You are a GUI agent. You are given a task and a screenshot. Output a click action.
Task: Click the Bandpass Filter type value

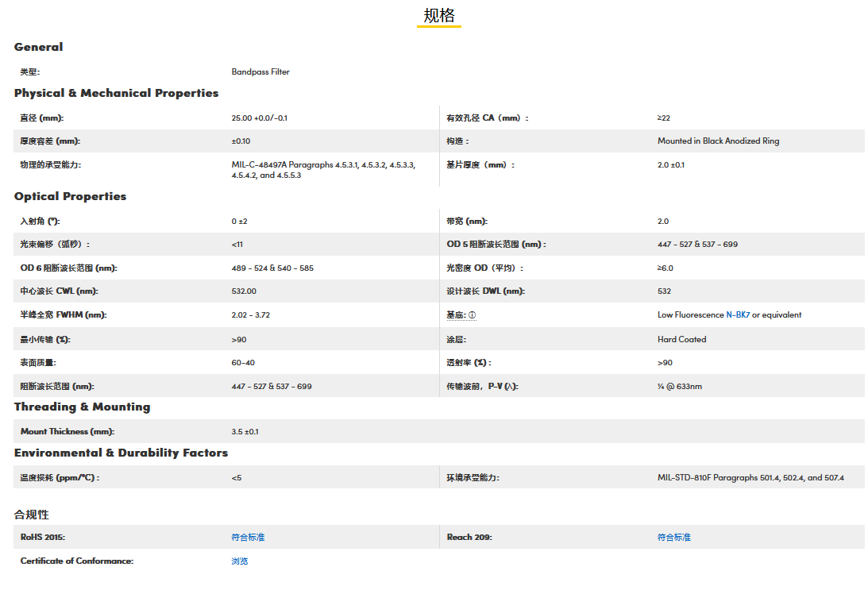tap(260, 72)
